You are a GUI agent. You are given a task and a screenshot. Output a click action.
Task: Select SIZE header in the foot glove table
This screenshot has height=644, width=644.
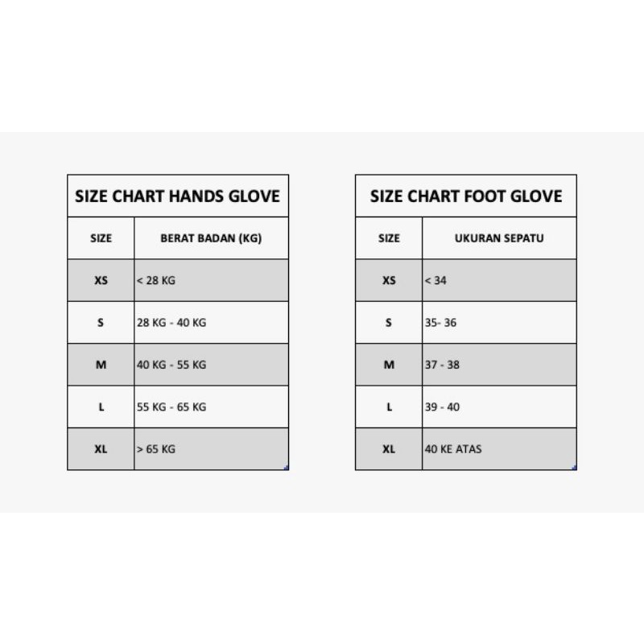(x=389, y=238)
